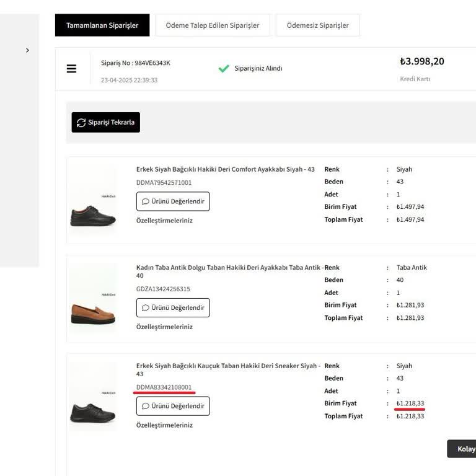Switch to Tamamlanan Siparişler tab
476x476 pixels.
coord(102,25)
